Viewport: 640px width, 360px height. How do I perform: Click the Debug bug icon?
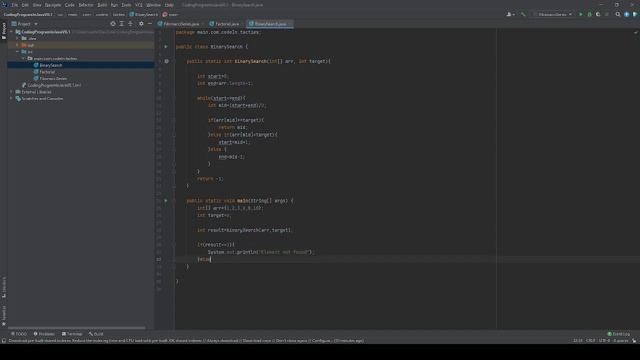pos(589,14)
